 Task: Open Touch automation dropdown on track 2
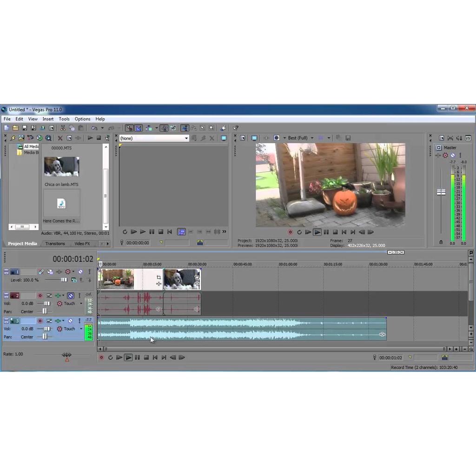pos(81,304)
